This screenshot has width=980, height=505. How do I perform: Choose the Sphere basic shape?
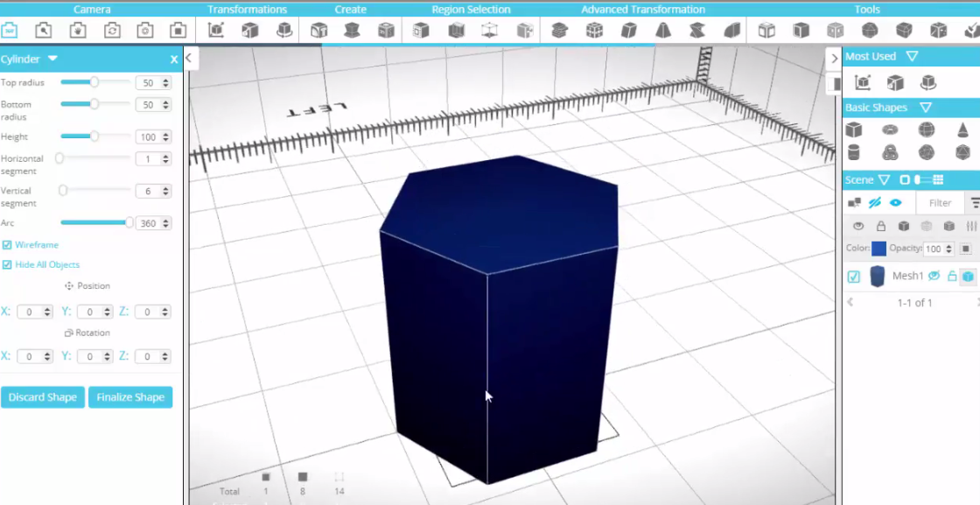click(x=927, y=130)
